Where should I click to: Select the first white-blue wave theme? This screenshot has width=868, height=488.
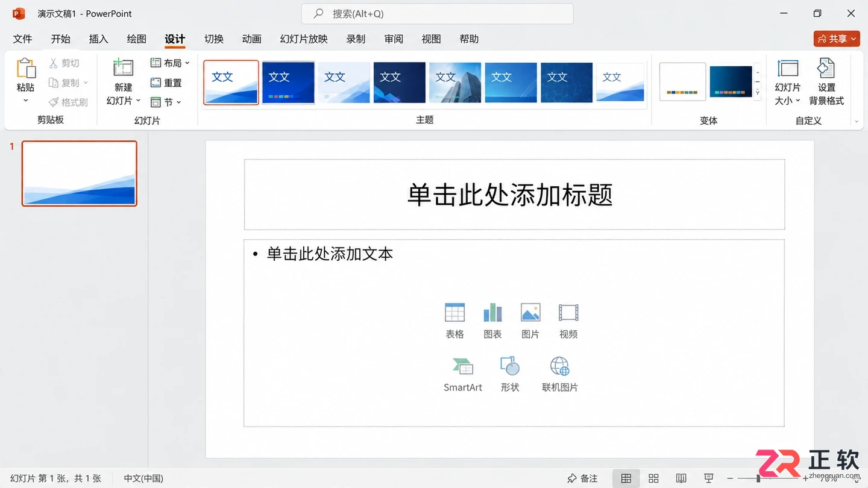click(x=231, y=83)
